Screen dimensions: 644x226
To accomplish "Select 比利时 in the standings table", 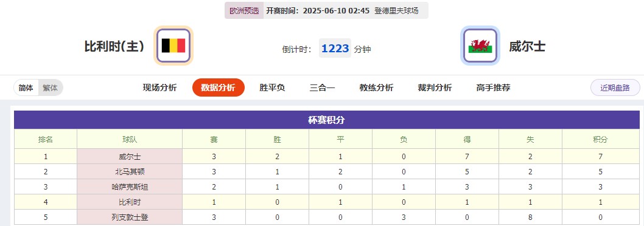I will [x=130, y=202].
